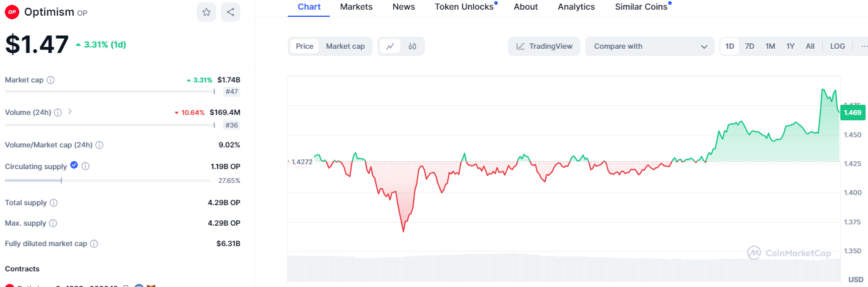
Task: Select the 1M time range
Action: [x=770, y=46]
